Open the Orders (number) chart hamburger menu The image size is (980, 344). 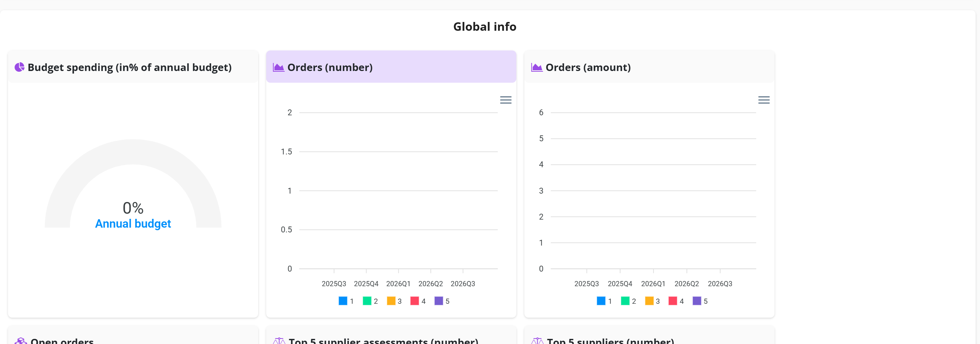click(506, 100)
